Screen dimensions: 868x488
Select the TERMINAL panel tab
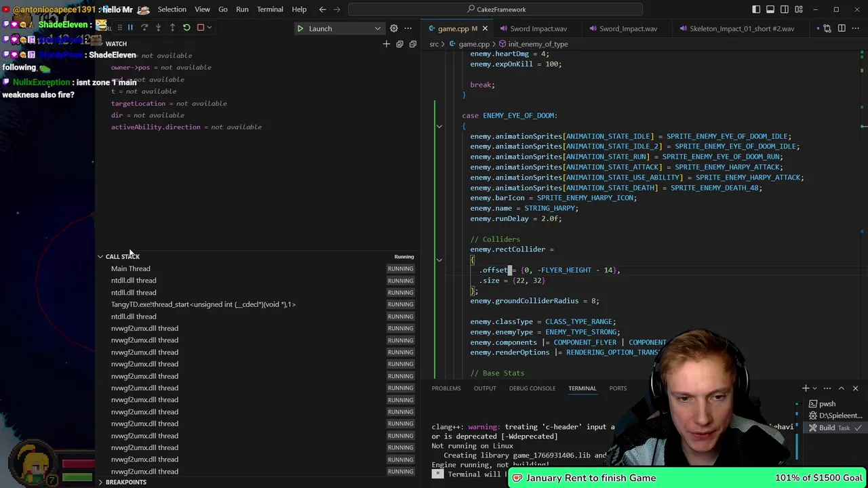pyautogui.click(x=582, y=388)
